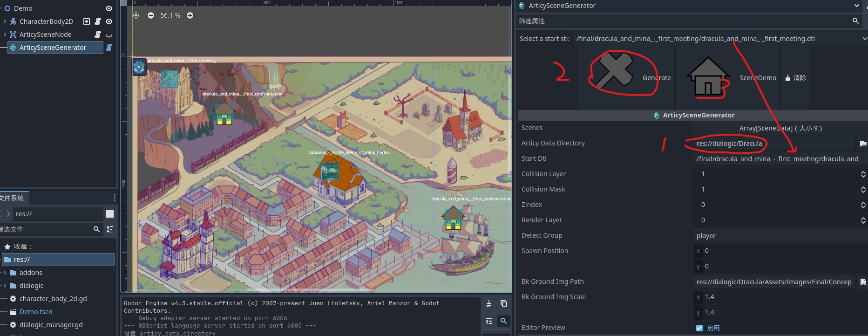868x336 pixels.
Task: Zoom out the 2D viewport
Action: tap(151, 15)
